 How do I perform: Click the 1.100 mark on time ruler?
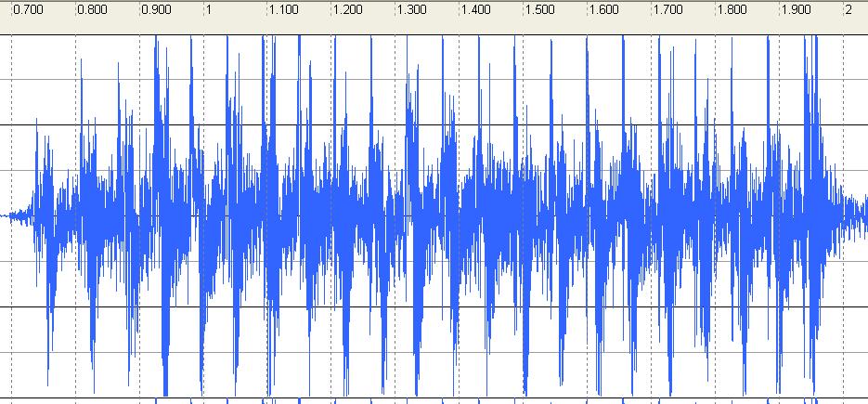283,10
